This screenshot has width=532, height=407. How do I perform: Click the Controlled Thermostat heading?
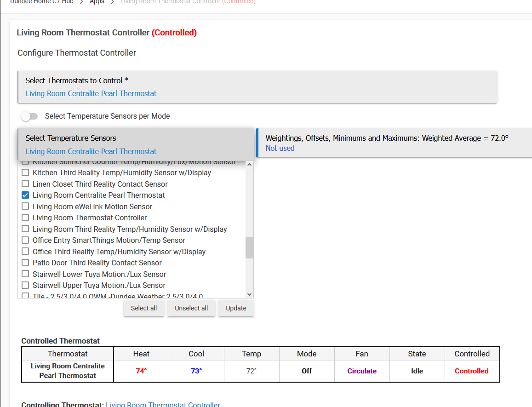coord(60,341)
